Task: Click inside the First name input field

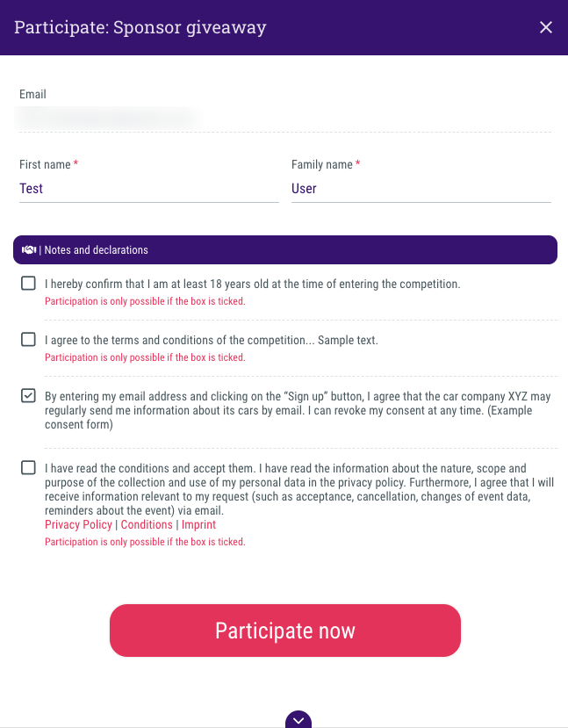Action: coord(148,188)
